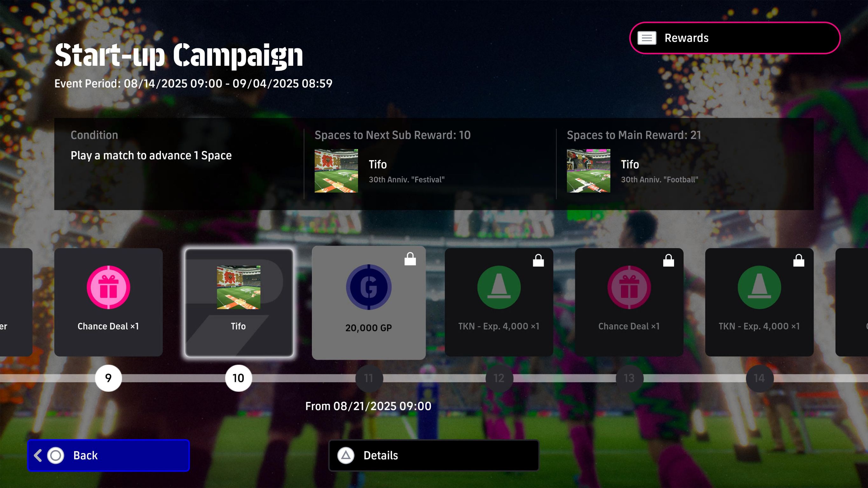Open the Rewards list button
868x488 pixels.
coord(734,38)
